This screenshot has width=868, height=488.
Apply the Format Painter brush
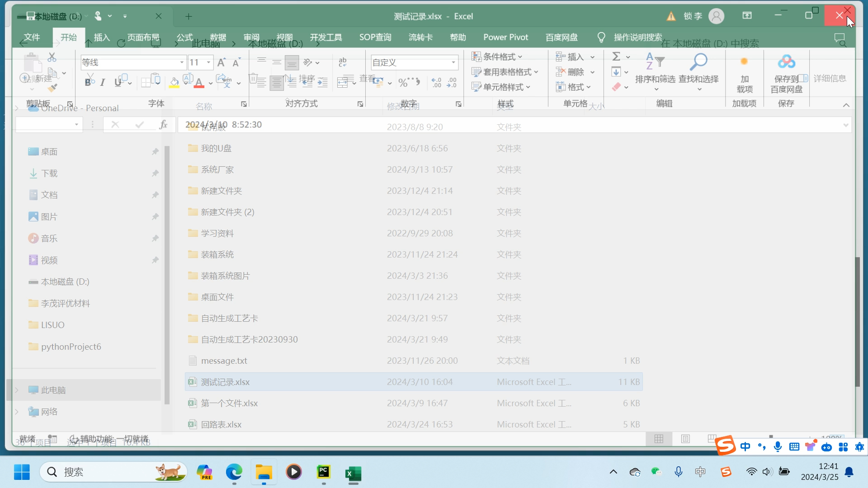[52, 88]
